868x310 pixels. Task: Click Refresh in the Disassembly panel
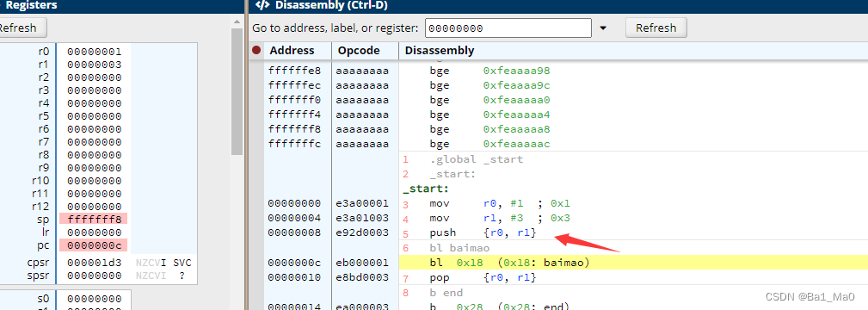tap(656, 28)
